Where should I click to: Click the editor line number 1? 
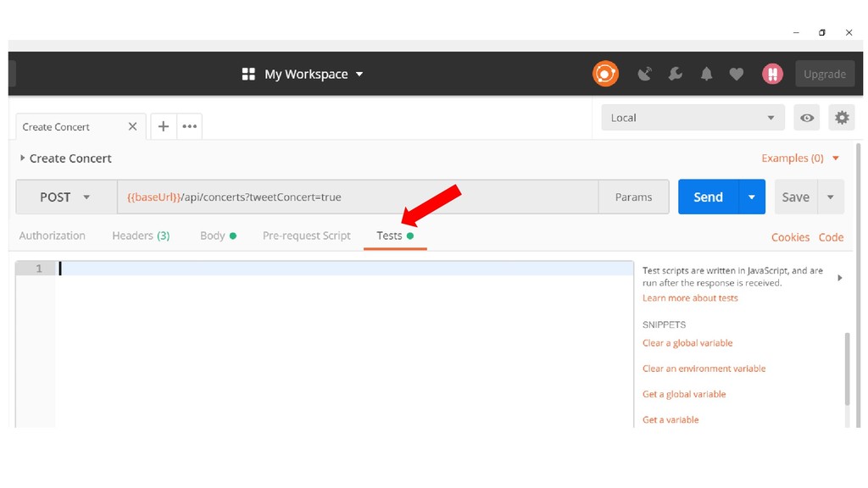click(39, 269)
